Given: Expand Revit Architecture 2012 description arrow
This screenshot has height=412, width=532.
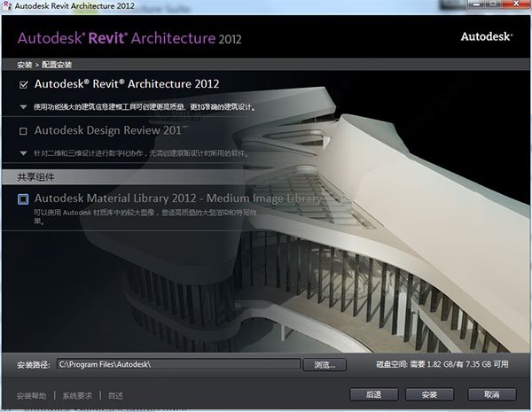Looking at the screenshot, I should pyautogui.click(x=23, y=107).
